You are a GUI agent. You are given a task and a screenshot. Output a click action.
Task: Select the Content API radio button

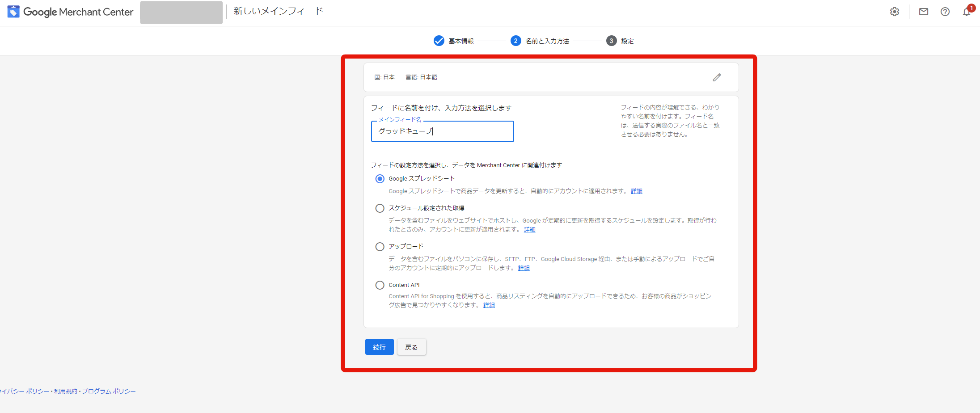pyautogui.click(x=380, y=285)
